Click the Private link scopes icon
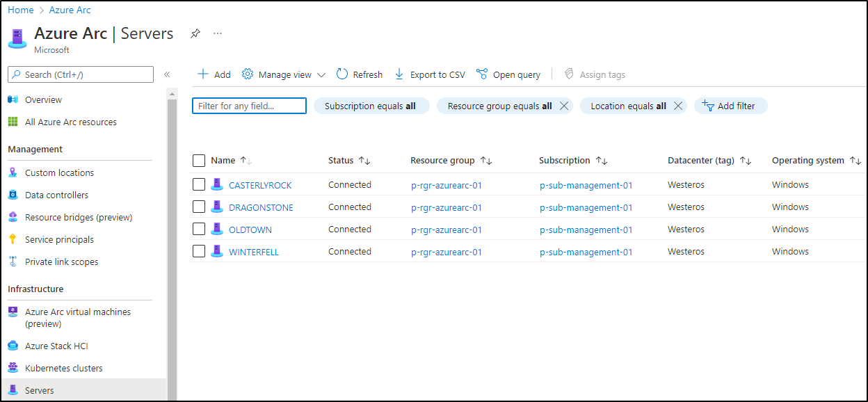 coord(13,262)
